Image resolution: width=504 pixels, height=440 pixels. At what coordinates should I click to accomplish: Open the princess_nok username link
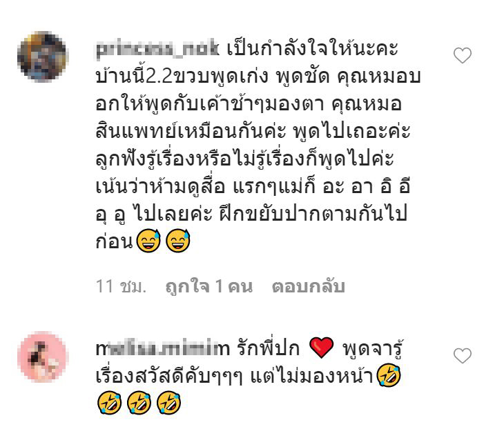tap(157, 49)
